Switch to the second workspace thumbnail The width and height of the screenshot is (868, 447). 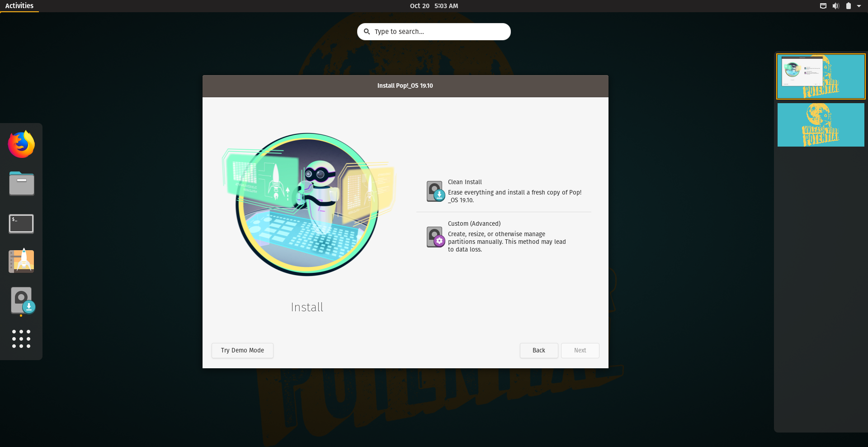click(x=821, y=125)
